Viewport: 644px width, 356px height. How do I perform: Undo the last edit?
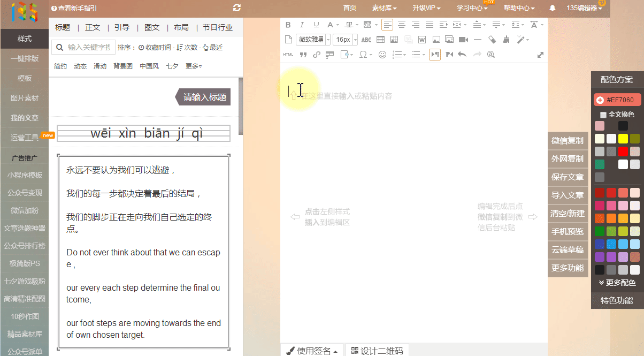[462, 55]
